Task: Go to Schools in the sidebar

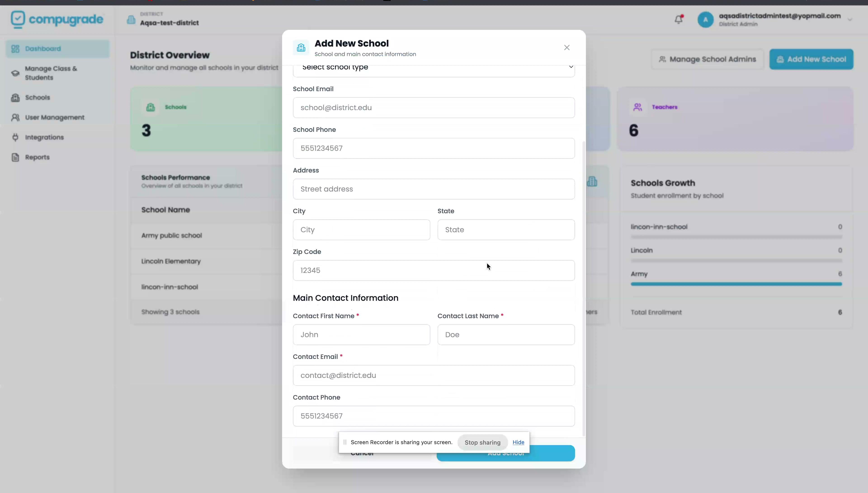Action: pos(58,97)
